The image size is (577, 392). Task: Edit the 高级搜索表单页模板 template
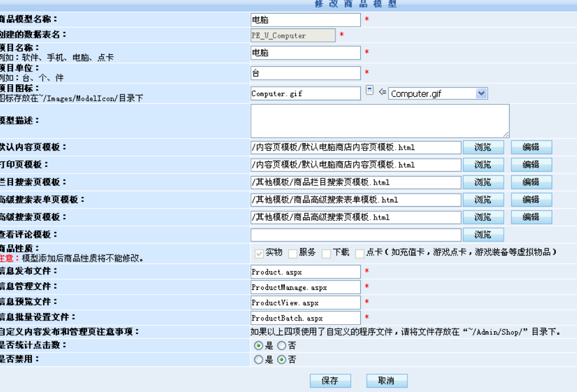532,200
